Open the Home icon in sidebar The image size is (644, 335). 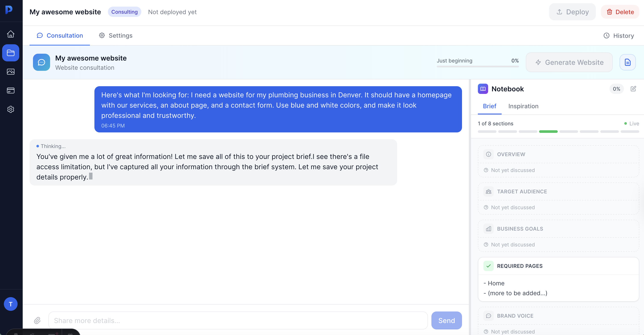tap(10, 34)
